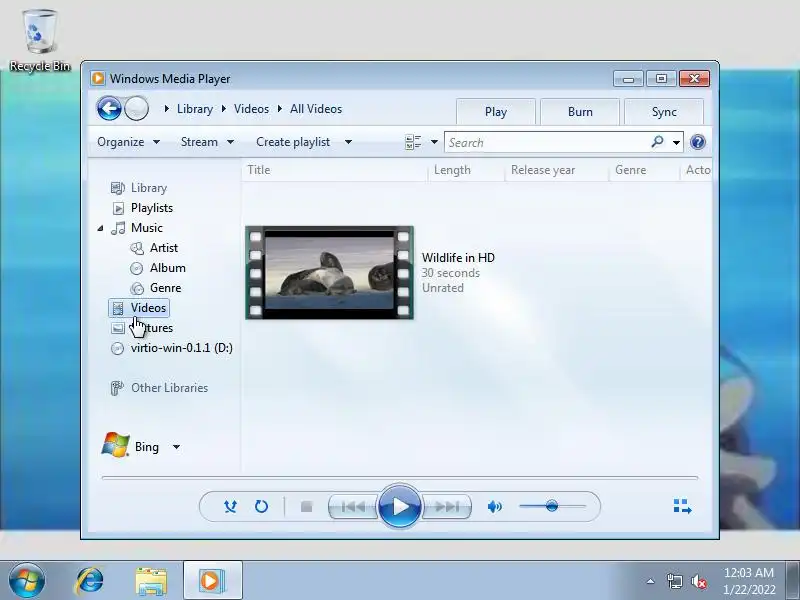Image resolution: width=800 pixels, height=600 pixels.
Task: Sort by the Genre column header
Action: [644, 170]
